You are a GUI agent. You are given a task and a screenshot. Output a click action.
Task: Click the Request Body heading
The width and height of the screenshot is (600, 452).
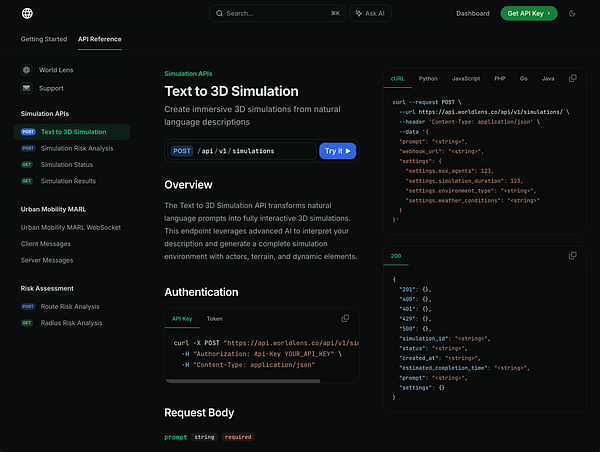[199, 413]
